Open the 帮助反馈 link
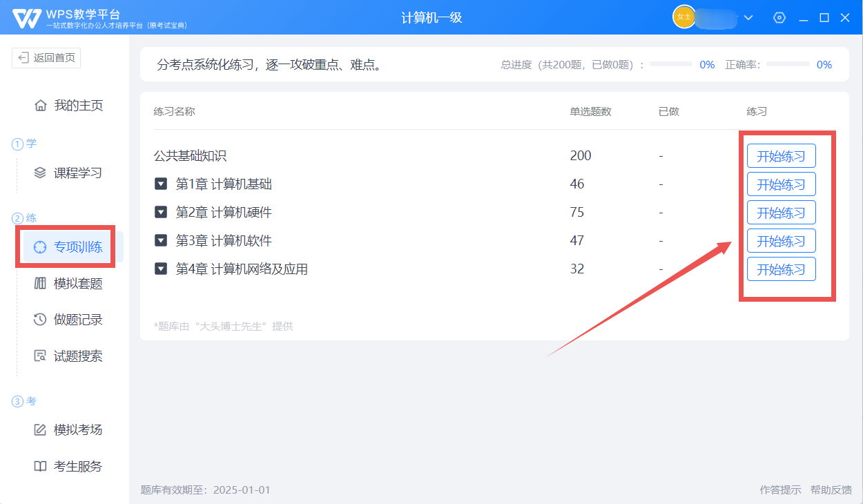Image resolution: width=863 pixels, height=504 pixels. 831,490
